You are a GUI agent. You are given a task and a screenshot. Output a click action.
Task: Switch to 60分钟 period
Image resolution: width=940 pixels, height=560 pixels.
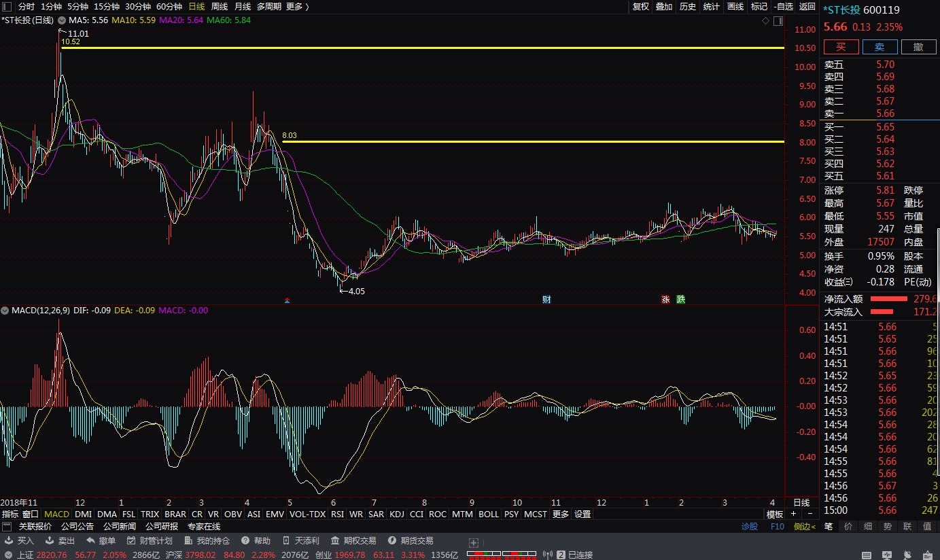(x=169, y=7)
